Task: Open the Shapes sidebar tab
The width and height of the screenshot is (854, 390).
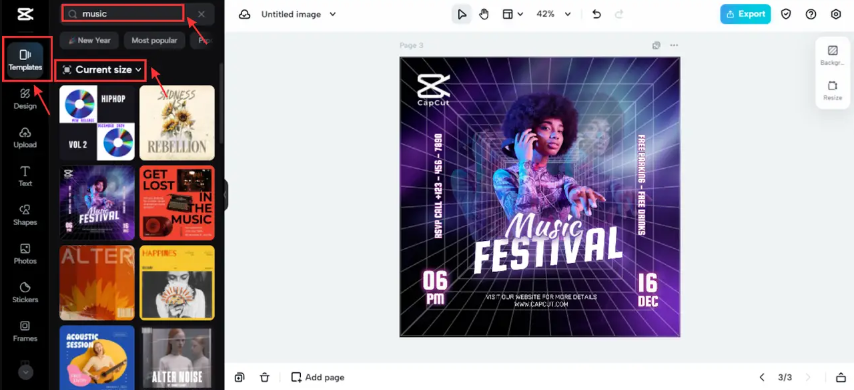Action: pos(25,215)
